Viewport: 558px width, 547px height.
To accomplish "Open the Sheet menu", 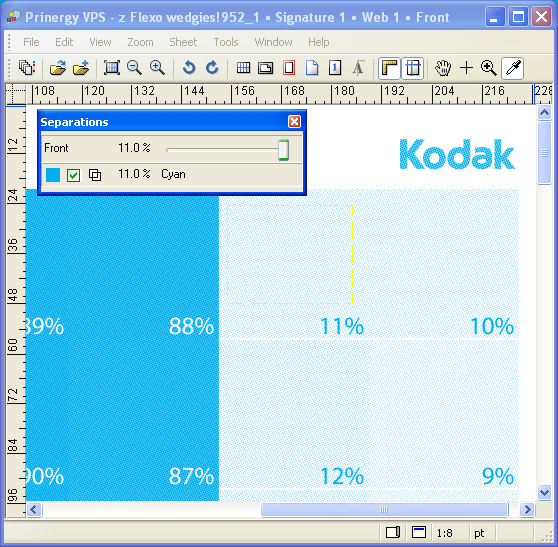I will [x=183, y=42].
